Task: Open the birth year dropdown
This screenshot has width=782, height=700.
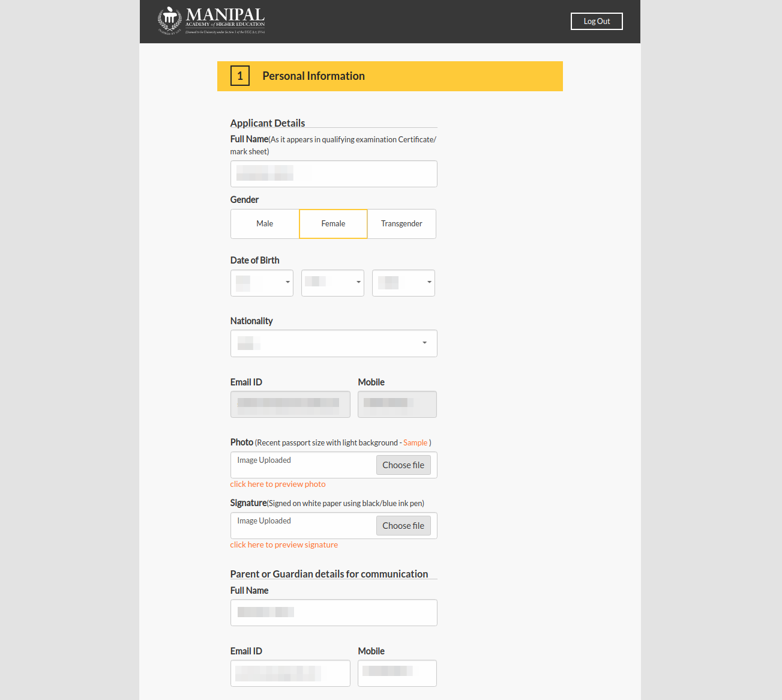Action: point(403,283)
